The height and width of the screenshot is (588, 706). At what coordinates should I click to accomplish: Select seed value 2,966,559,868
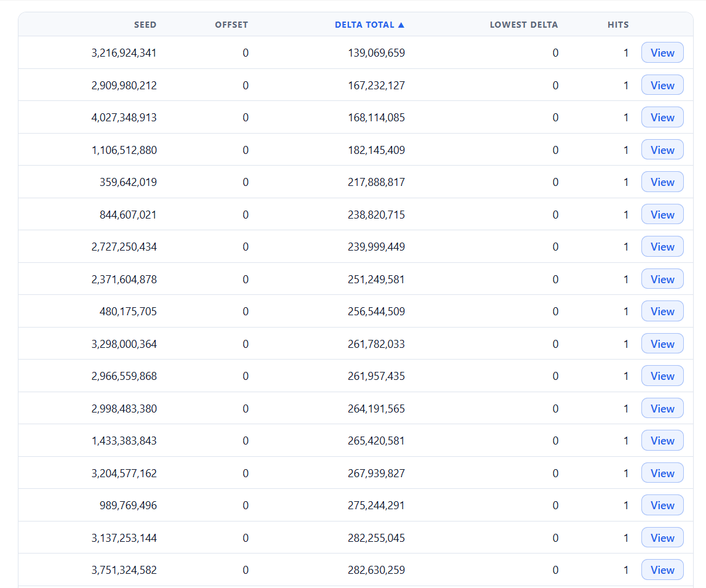tap(124, 376)
